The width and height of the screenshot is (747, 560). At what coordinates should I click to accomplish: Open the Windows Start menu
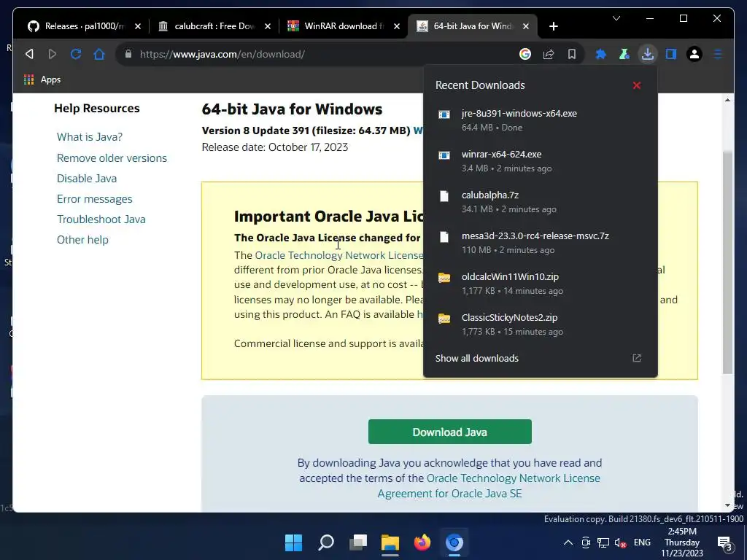(x=293, y=542)
